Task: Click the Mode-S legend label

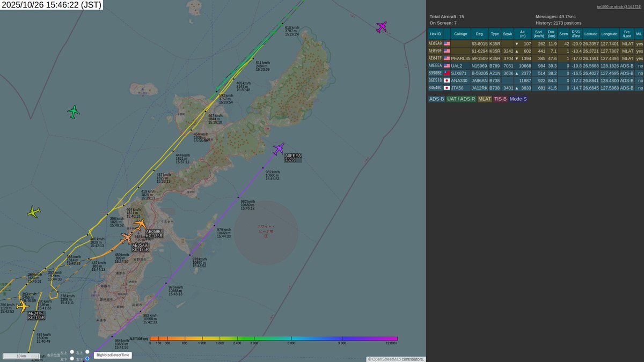Action: coord(518,99)
